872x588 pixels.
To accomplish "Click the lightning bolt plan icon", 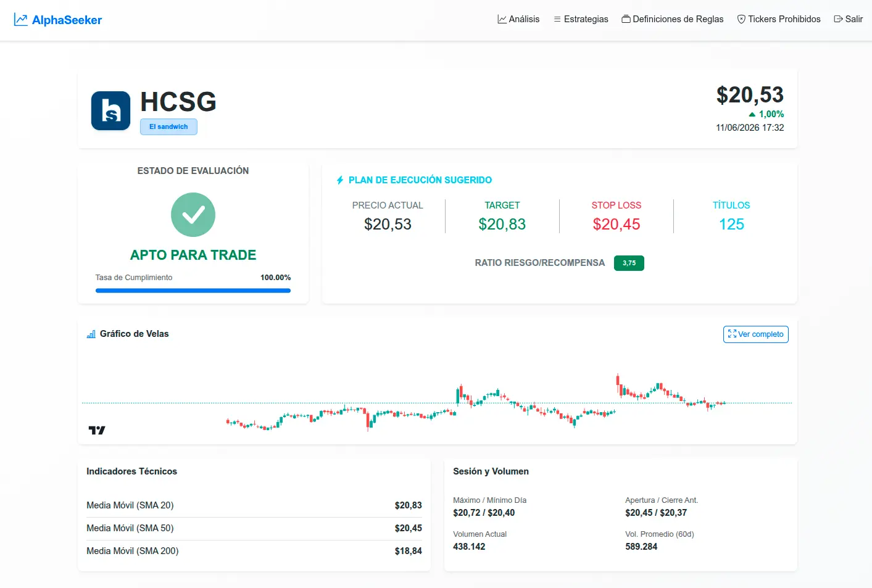I will [x=340, y=180].
